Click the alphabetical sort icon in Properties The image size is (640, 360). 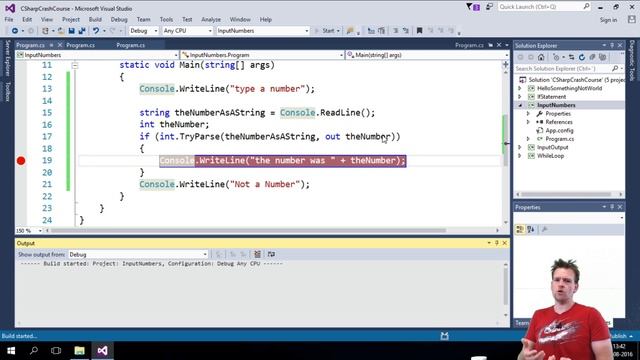[531, 230]
